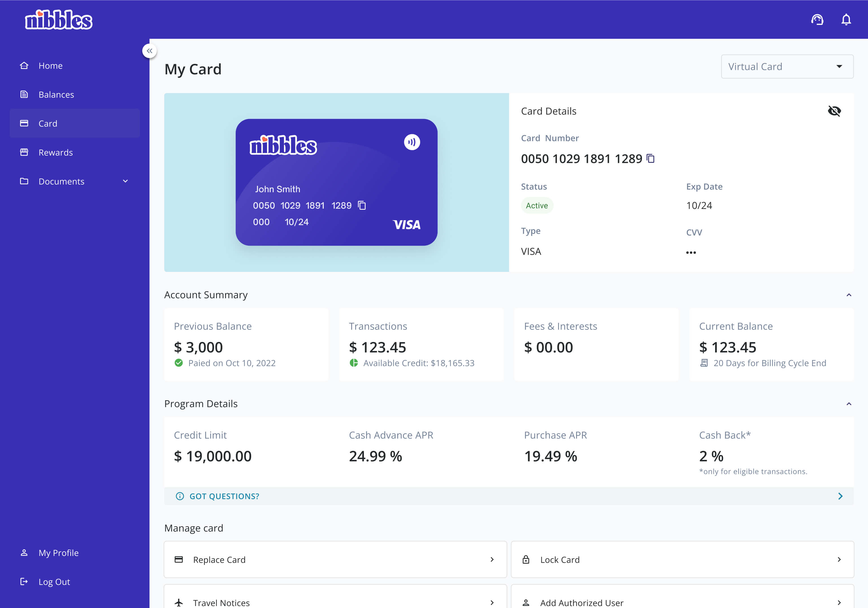Click the Travel Notices row chevron

(x=492, y=602)
